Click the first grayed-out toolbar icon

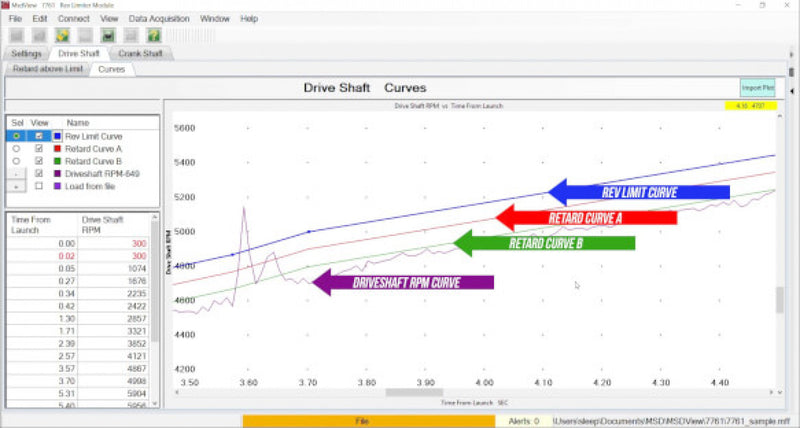pyautogui.click(x=17, y=35)
